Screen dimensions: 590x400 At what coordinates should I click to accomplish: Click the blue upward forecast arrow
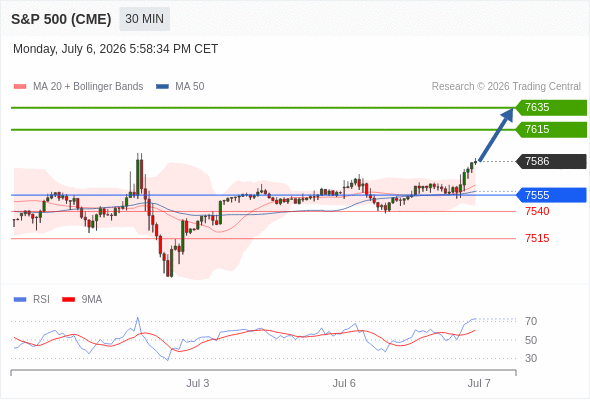pyautogui.click(x=496, y=135)
